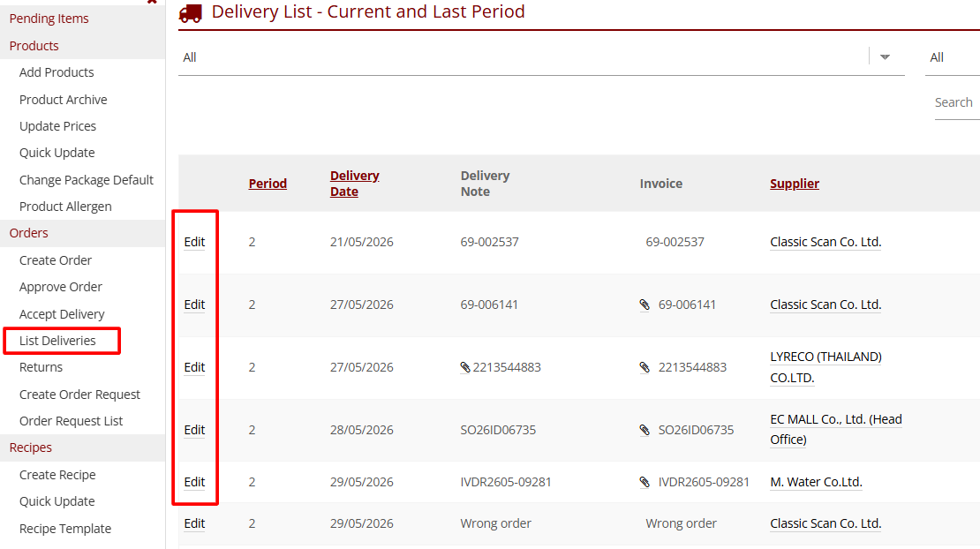Image resolution: width=980 pixels, height=549 pixels.
Task: Open attachment paperclip beside invoice 69-006141
Action: pyautogui.click(x=645, y=305)
